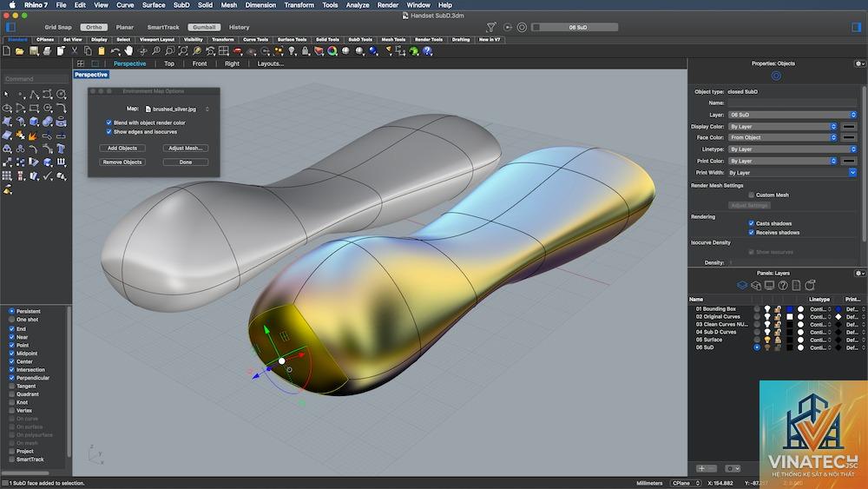Viewport: 868px width, 489px height.
Task: Toggle visibility bulb for 05 Surface layer
Action: point(767,340)
